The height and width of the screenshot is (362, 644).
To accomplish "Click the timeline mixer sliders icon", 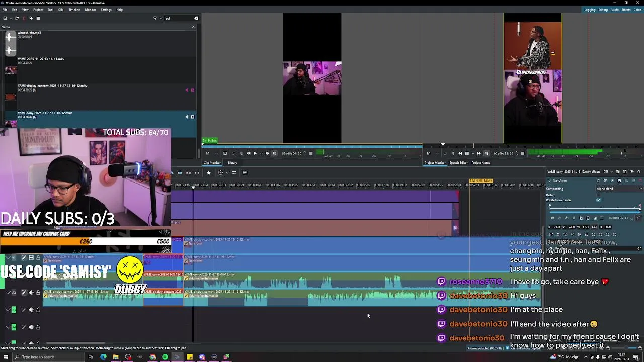I will point(234,173).
